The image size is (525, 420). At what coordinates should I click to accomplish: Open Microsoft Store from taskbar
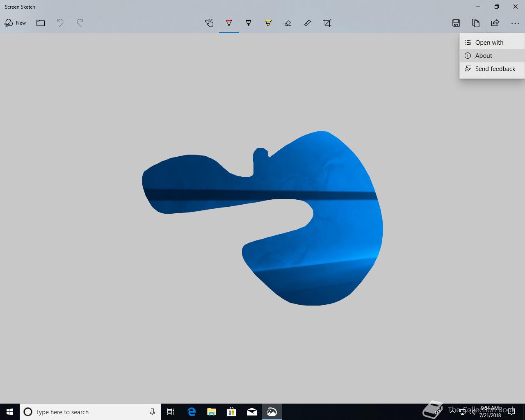(x=232, y=412)
